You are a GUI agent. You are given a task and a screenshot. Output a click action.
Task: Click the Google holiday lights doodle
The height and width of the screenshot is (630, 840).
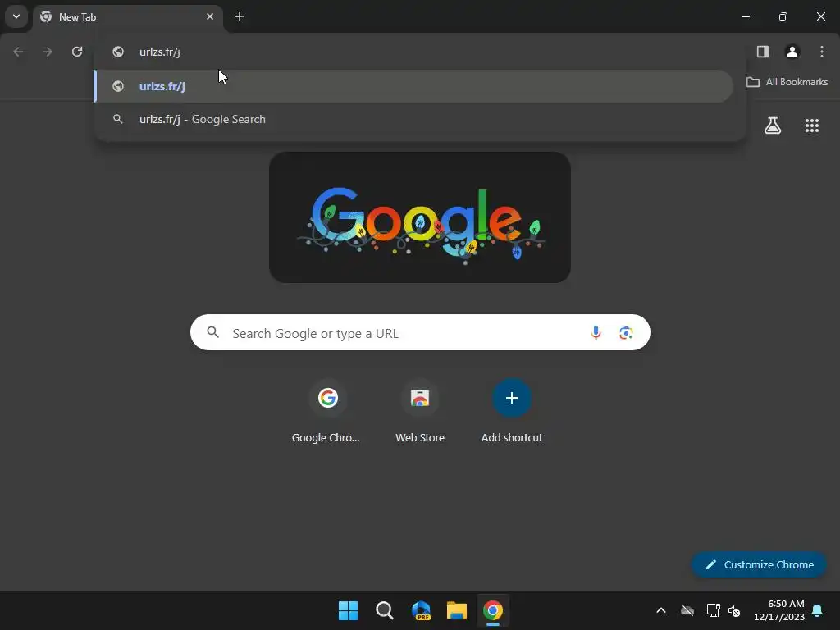[x=420, y=217]
